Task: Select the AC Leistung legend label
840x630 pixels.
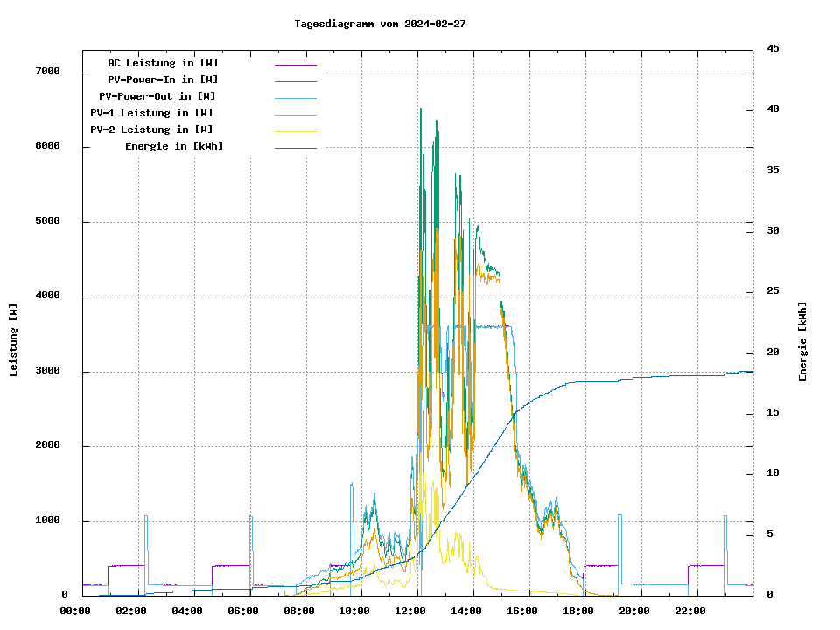Action: point(163,63)
